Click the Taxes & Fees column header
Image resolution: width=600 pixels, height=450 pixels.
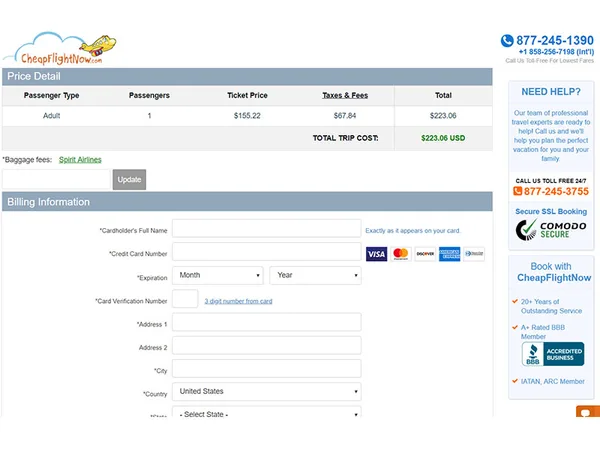pyautogui.click(x=344, y=95)
